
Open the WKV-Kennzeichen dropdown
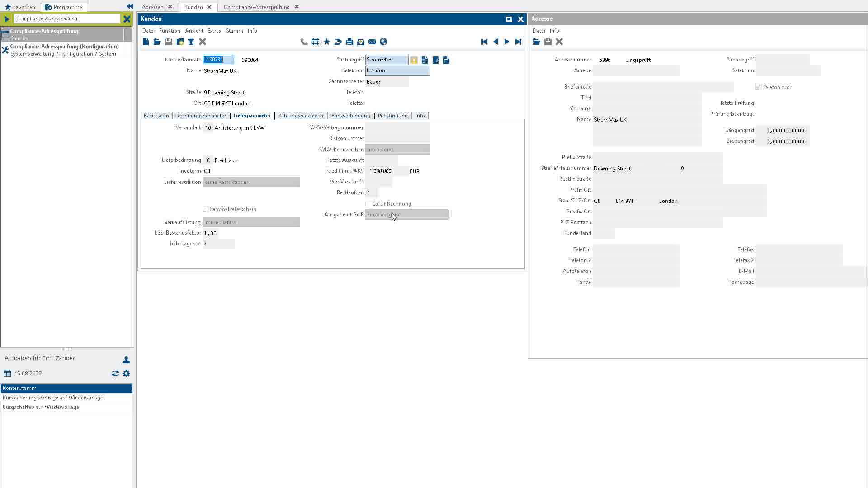(x=398, y=150)
